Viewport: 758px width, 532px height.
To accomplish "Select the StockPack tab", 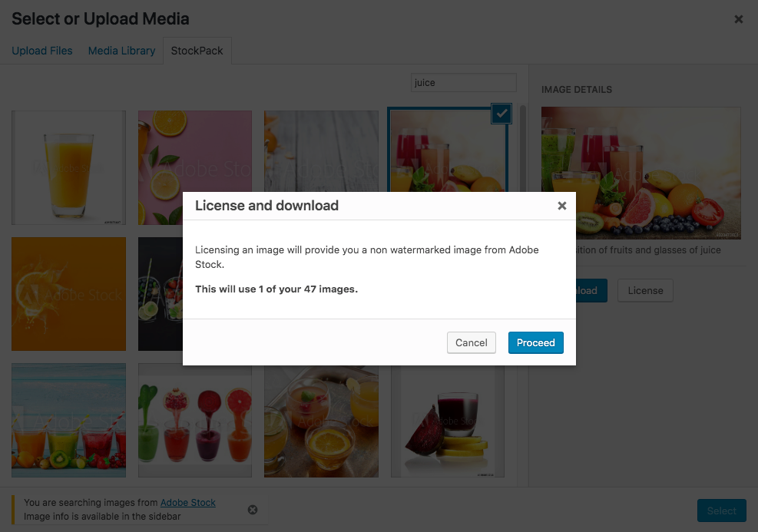I will point(197,51).
